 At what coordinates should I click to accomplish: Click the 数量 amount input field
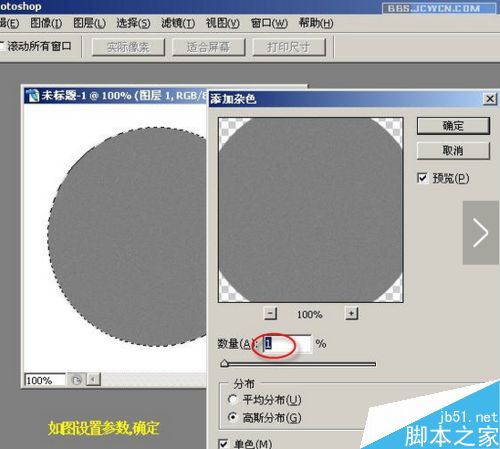(x=287, y=344)
